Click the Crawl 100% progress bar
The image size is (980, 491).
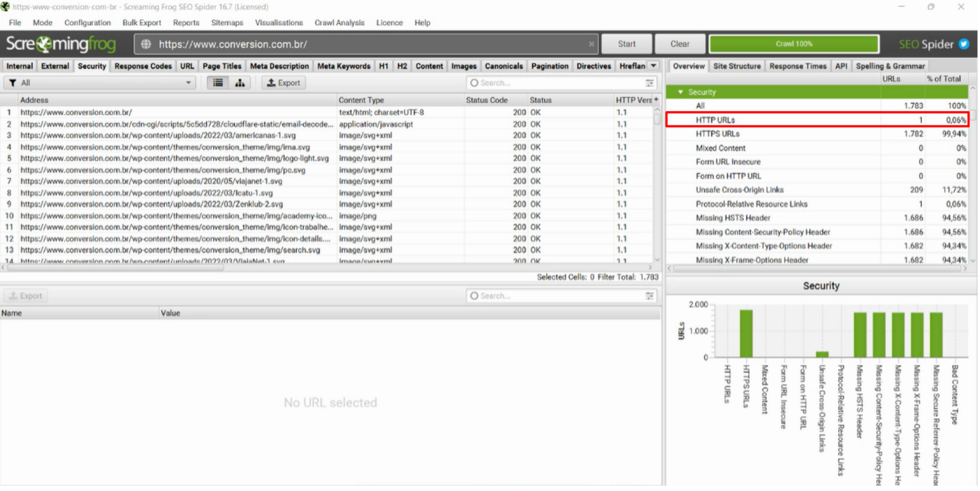[x=793, y=44]
